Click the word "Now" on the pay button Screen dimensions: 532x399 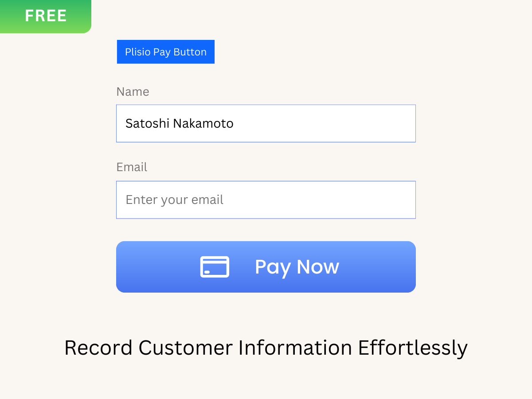(x=317, y=267)
